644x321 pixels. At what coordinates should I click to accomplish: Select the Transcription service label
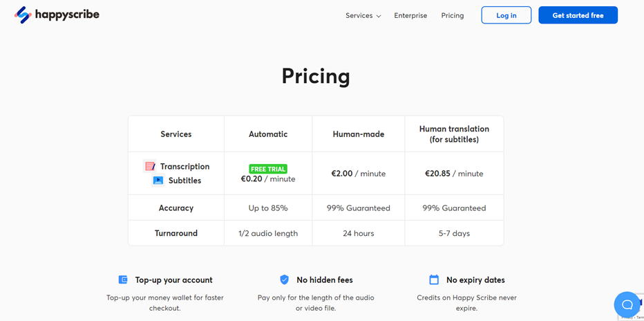point(184,166)
